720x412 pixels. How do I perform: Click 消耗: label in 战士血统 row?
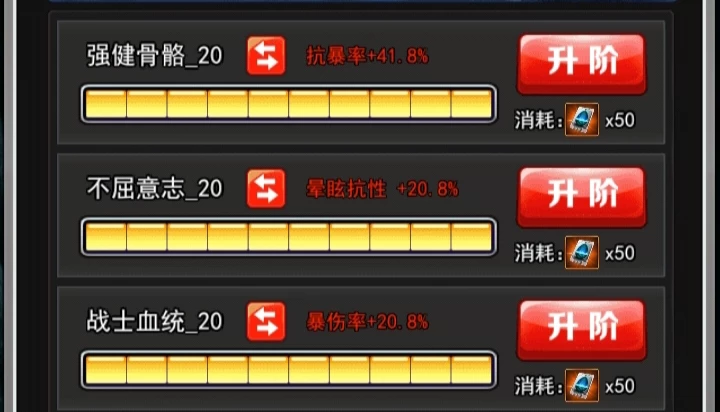538,386
